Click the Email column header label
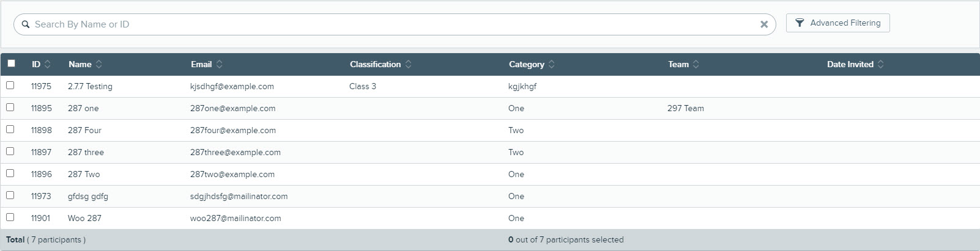Screen dimensions: 980x251 pos(201,64)
